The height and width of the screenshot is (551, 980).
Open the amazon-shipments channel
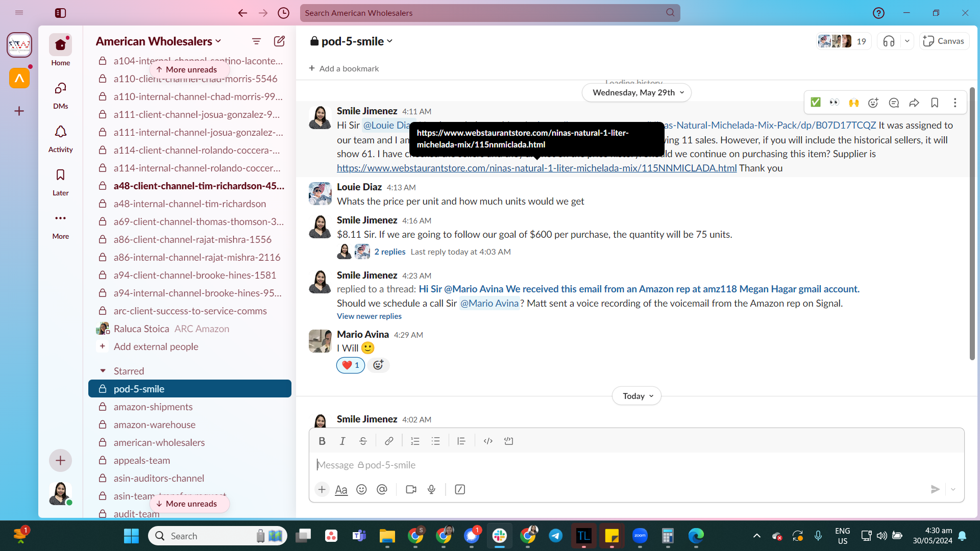(190, 407)
